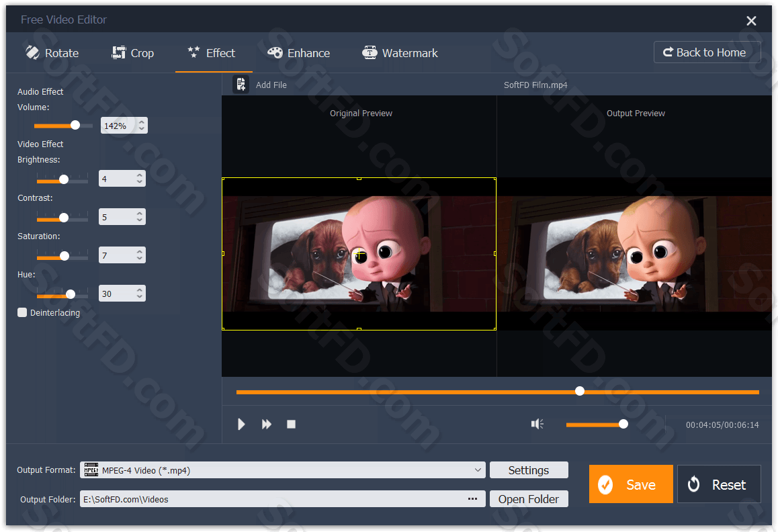Decrease Saturation value with down arrow
This screenshot has height=532, width=778.
[x=140, y=259]
